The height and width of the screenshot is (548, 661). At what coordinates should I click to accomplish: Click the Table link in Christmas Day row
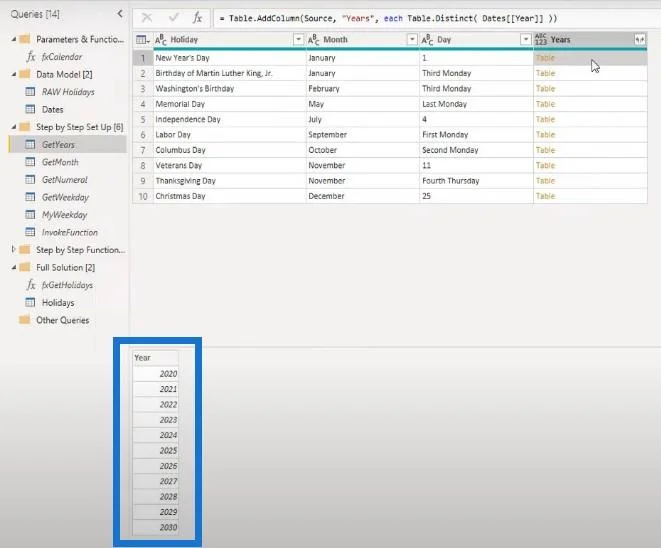pyautogui.click(x=545, y=196)
